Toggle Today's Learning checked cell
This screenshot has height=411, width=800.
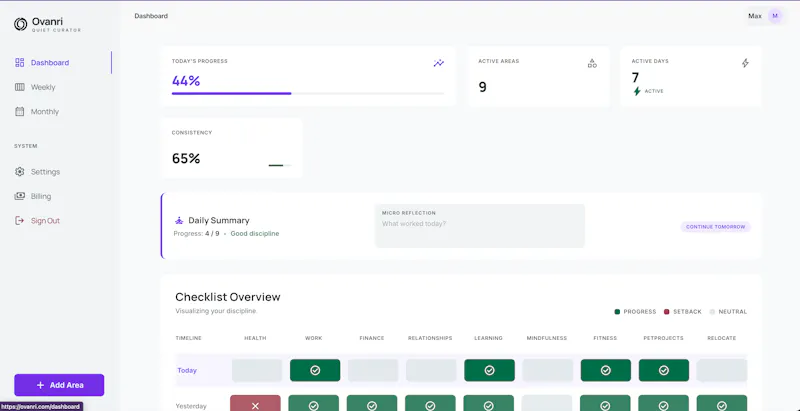[489, 370]
